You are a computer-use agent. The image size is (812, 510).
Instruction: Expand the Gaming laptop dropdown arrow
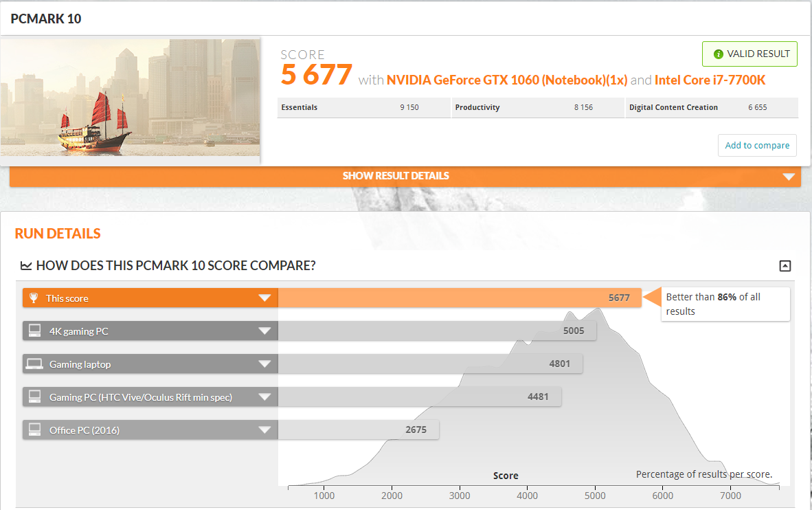(x=264, y=364)
